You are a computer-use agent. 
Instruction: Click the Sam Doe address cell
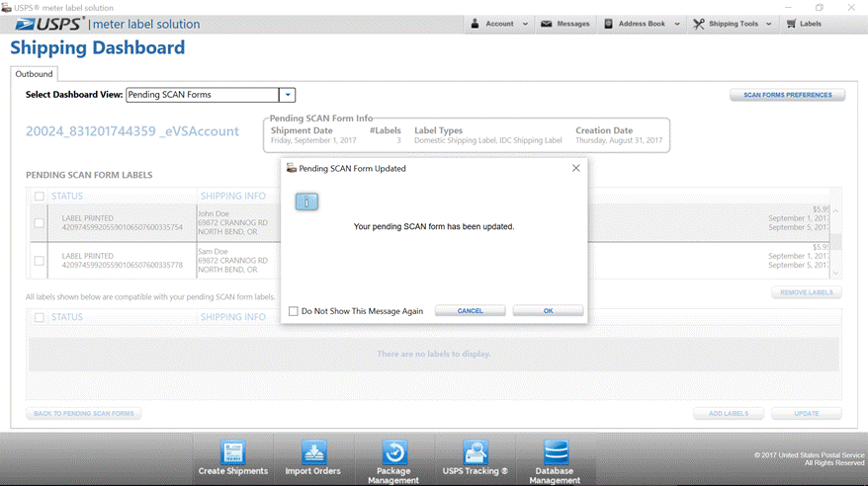point(233,261)
